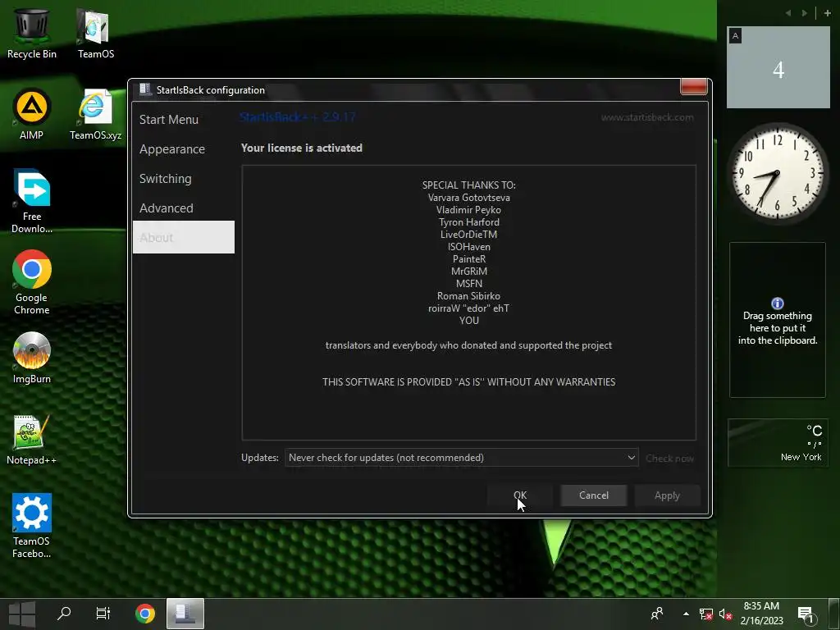
Task: Click the calendar gadget showing 4
Action: tap(778, 67)
